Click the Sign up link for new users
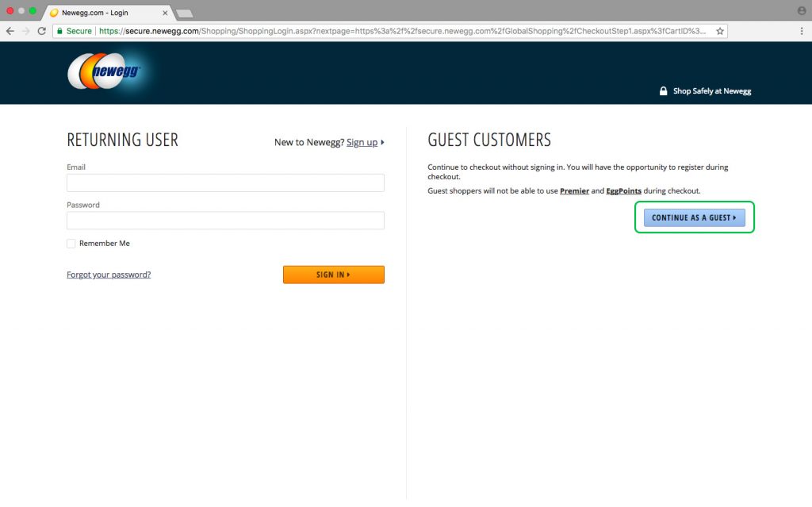Screen dimensions: 812x507 [x=362, y=143]
